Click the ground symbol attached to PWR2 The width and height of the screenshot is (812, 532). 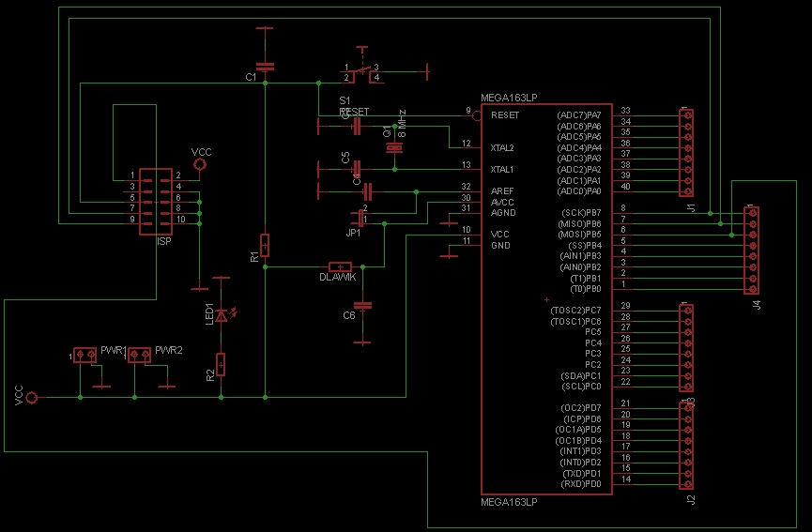(x=167, y=387)
